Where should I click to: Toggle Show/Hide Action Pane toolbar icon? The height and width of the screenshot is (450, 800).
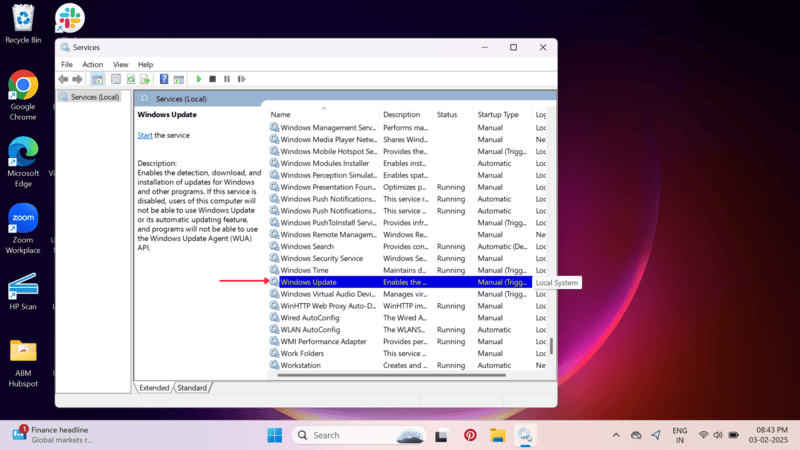click(179, 79)
